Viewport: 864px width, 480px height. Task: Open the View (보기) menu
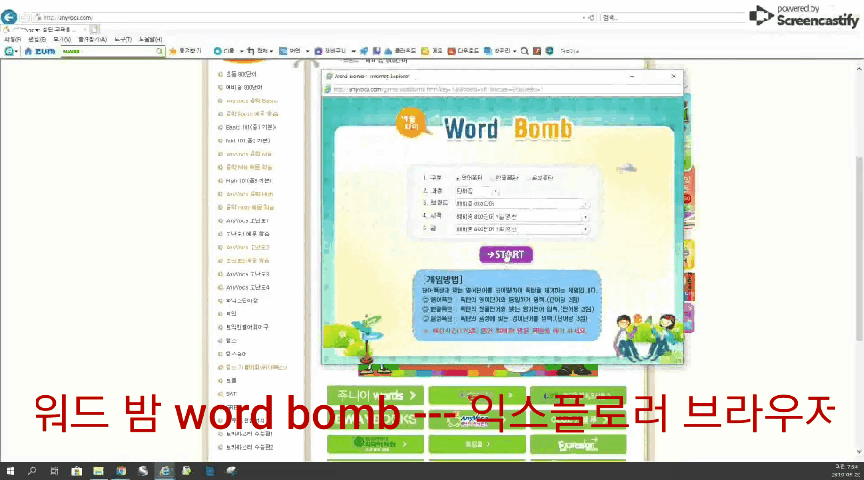point(62,40)
